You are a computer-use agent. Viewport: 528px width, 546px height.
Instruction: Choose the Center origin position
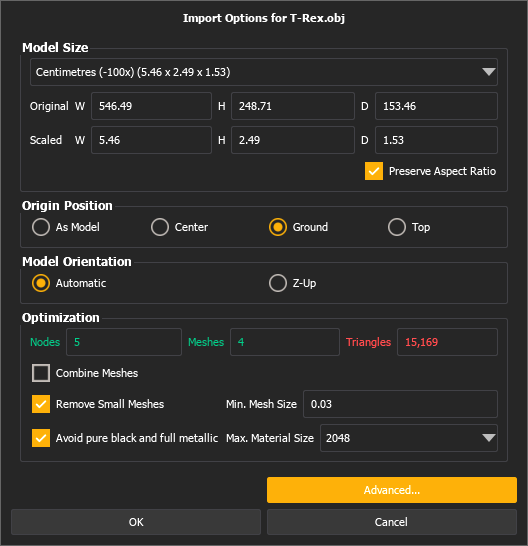(x=160, y=227)
